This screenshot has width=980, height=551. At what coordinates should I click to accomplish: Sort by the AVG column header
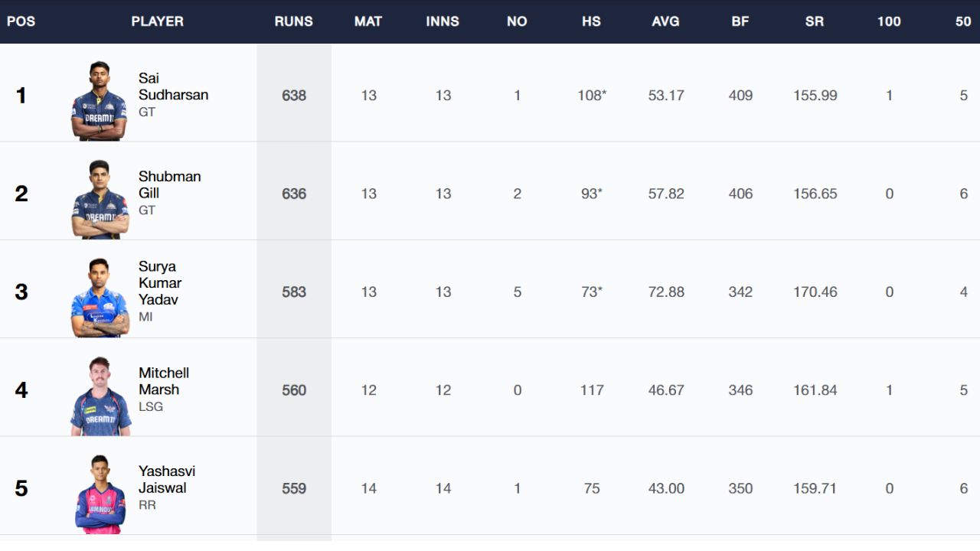[665, 21]
